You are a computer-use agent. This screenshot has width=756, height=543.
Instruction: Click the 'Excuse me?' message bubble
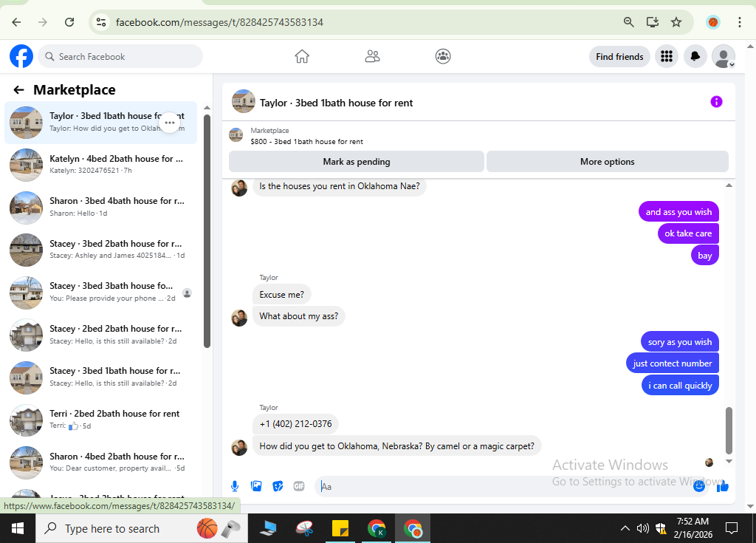(281, 295)
